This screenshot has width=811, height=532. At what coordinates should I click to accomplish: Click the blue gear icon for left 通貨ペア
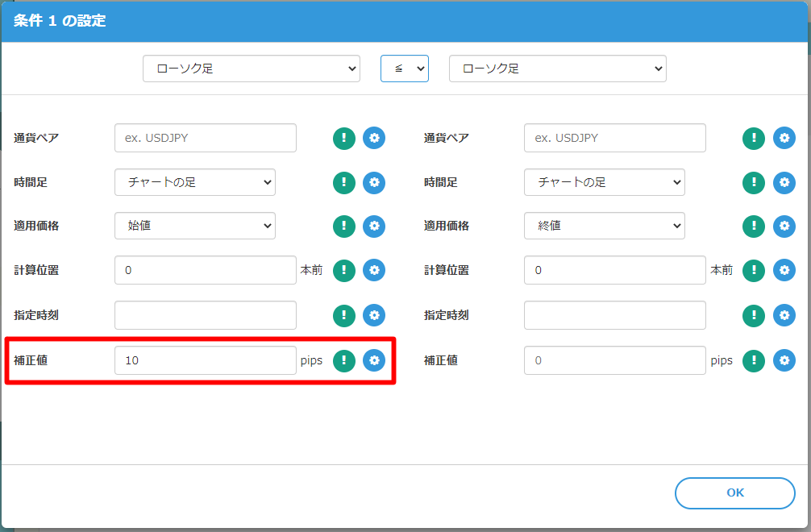(374, 138)
